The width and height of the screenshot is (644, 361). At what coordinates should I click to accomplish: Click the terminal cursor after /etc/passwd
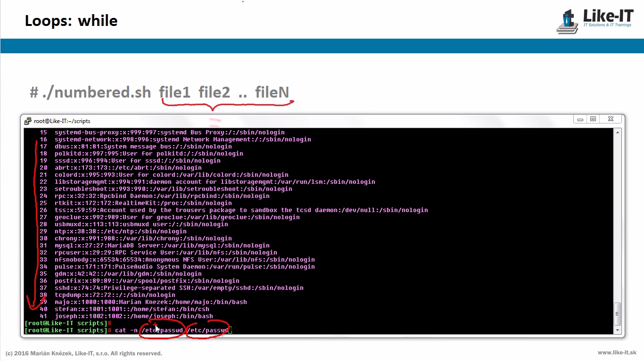230,330
